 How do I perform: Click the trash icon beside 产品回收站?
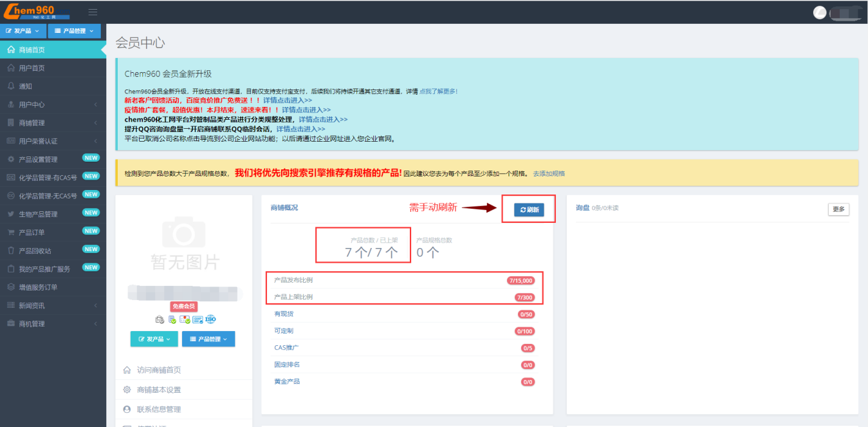click(11, 251)
